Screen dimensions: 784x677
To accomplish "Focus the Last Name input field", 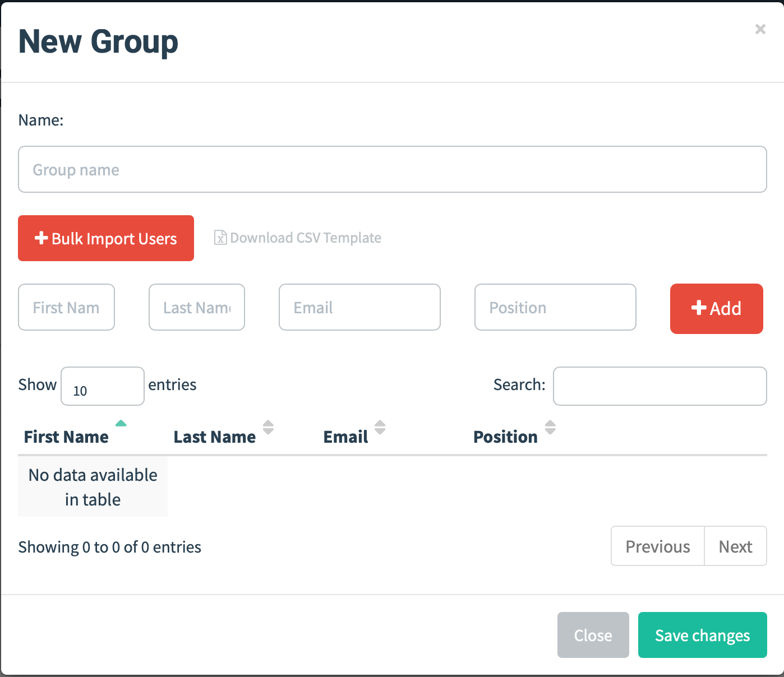I will (x=197, y=307).
